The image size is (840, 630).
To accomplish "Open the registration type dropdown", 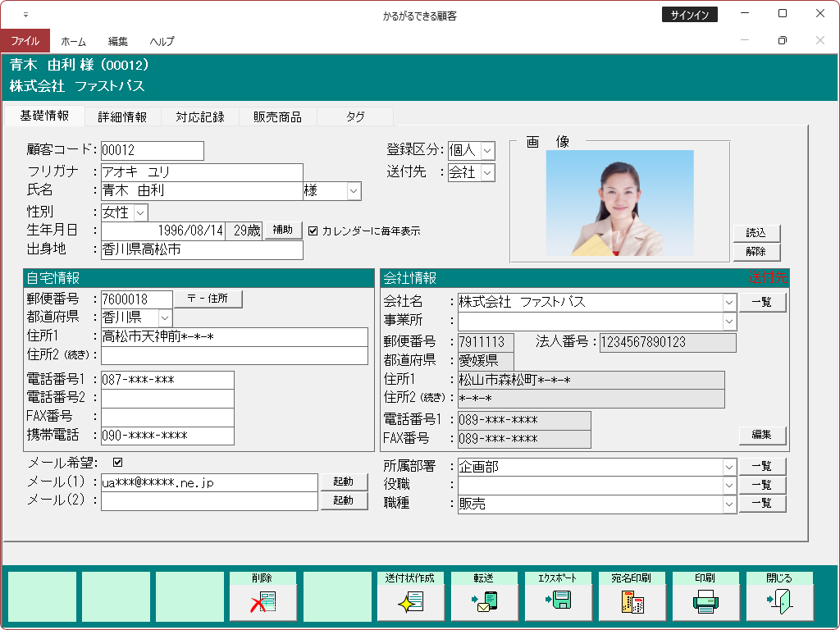I will 487,150.
